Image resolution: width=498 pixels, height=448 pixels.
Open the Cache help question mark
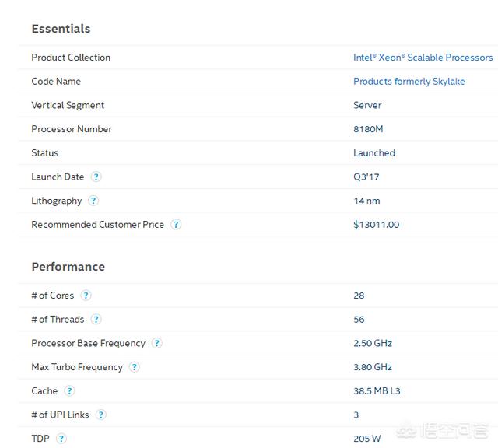pos(69,390)
